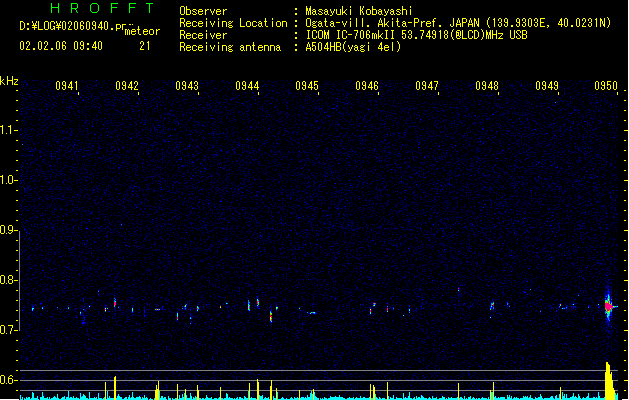Image resolution: width=629 pixels, height=400 pixels.
Task: Click the Receiver field label
Action: pos(203,35)
